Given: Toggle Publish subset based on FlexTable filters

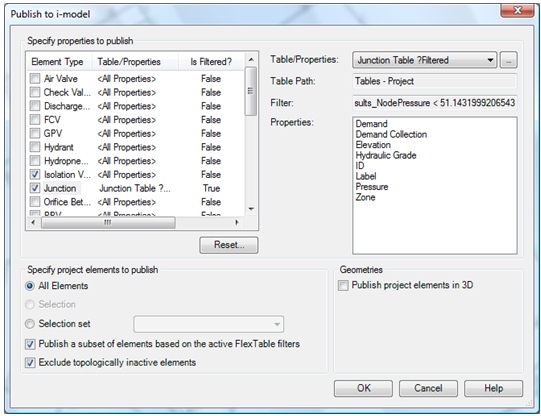Looking at the screenshot, I should 30,344.
